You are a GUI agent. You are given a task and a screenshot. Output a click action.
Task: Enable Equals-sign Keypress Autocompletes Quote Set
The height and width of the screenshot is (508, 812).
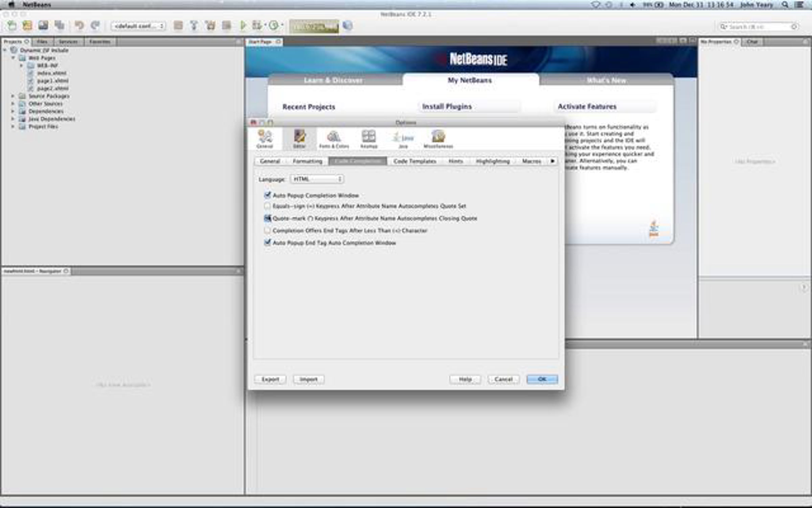[x=268, y=206]
